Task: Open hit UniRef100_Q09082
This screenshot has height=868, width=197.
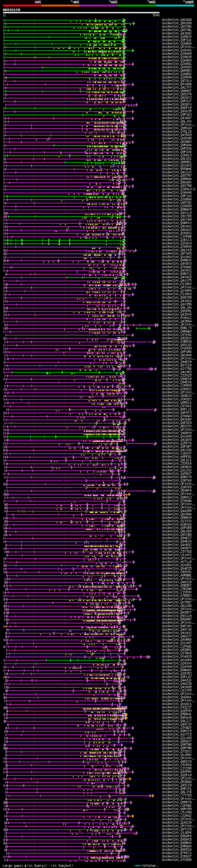Action: (177, 50)
